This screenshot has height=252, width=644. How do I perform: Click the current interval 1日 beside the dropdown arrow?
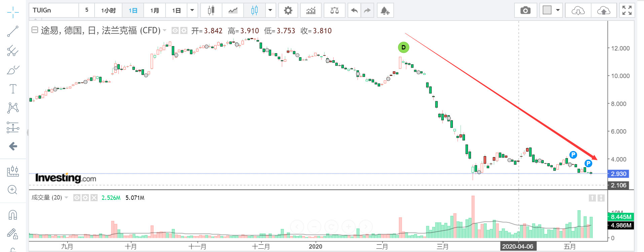pos(176,10)
